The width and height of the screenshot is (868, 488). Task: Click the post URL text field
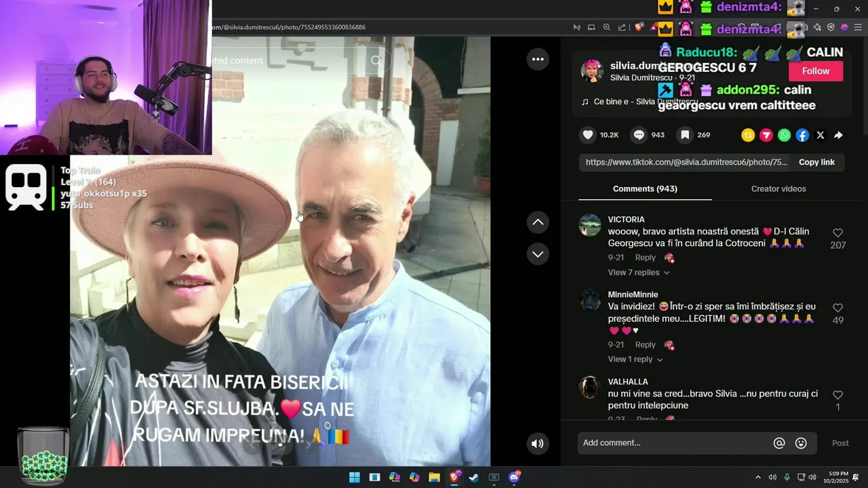pyautogui.click(x=685, y=162)
